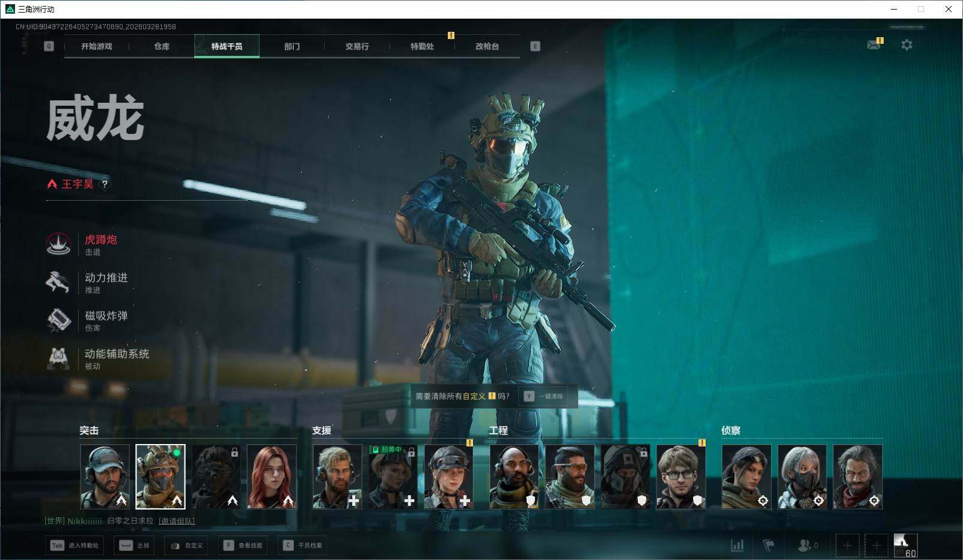
Task: Select the 磁吸炸弹 skill icon
Action: click(x=58, y=320)
